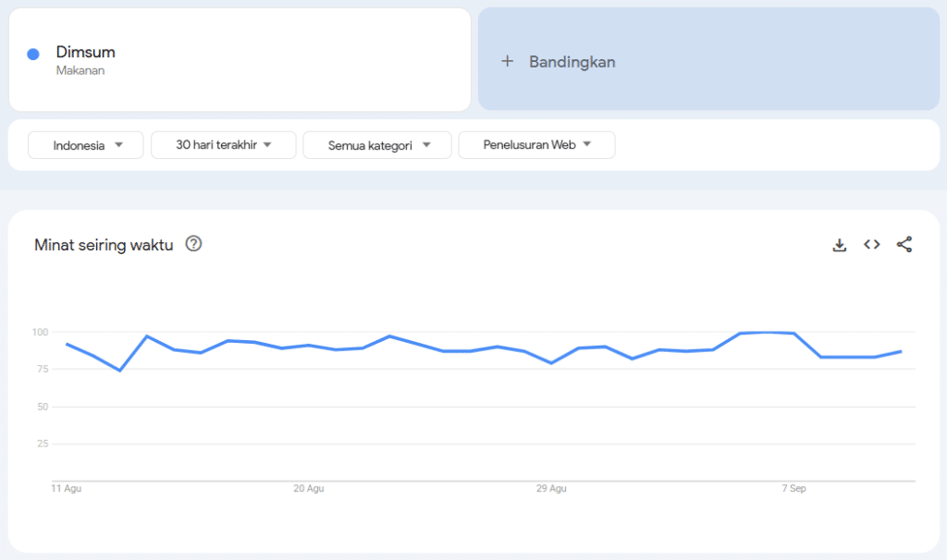This screenshot has width=947, height=560.
Task: Click the share network icon at top right
Action: pos(904,244)
